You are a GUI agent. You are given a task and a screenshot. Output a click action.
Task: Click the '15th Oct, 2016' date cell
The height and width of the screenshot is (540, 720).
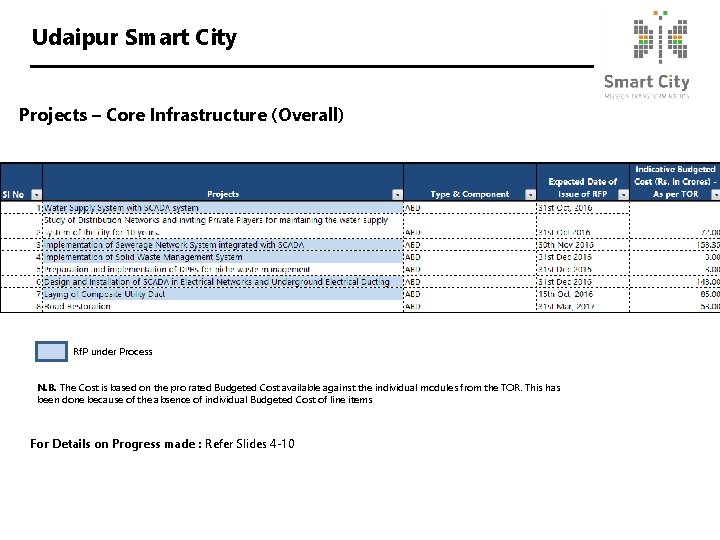coord(583,294)
